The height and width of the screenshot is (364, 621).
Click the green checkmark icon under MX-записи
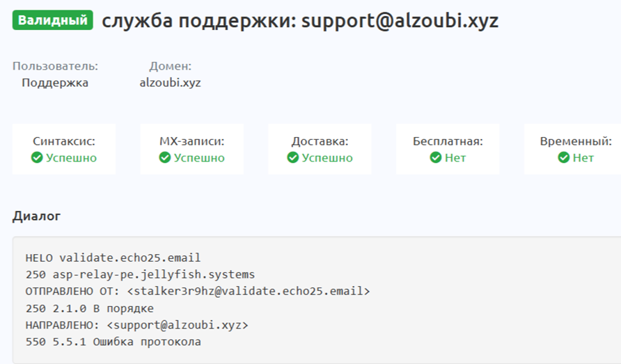coord(165,158)
